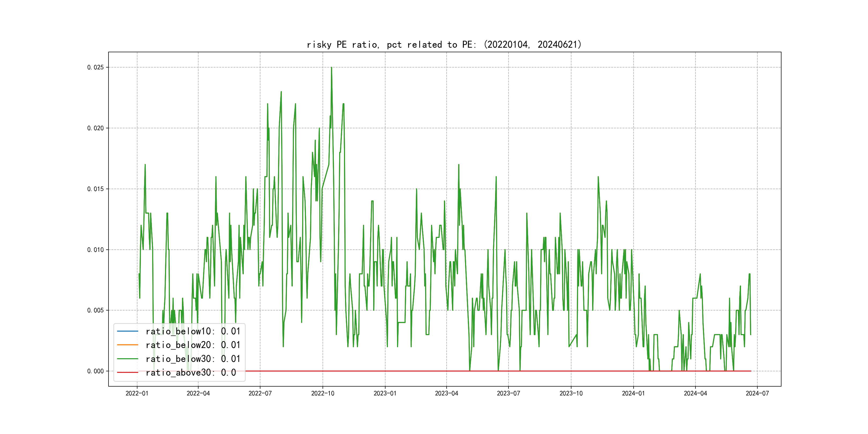Screen dimensions: 868x434
Task: Select the 'ratio_above30: 0.0' legend label
Action: 191,373
